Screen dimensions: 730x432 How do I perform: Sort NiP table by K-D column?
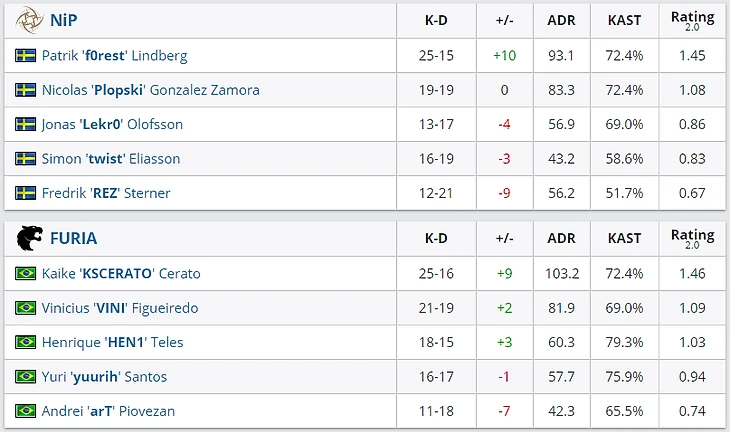coord(436,20)
